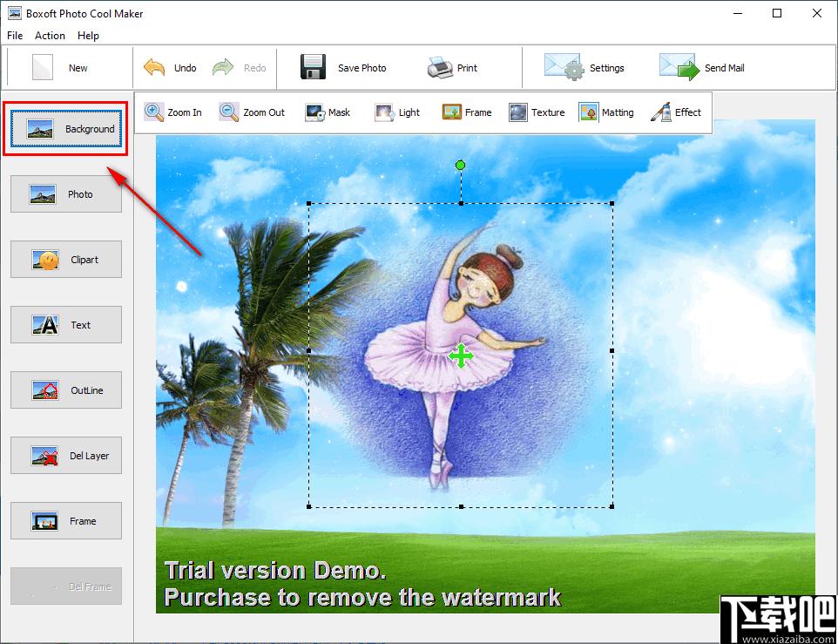Image resolution: width=838 pixels, height=644 pixels.
Task: Click the disabled Del Frame button
Action: pyautogui.click(x=65, y=586)
